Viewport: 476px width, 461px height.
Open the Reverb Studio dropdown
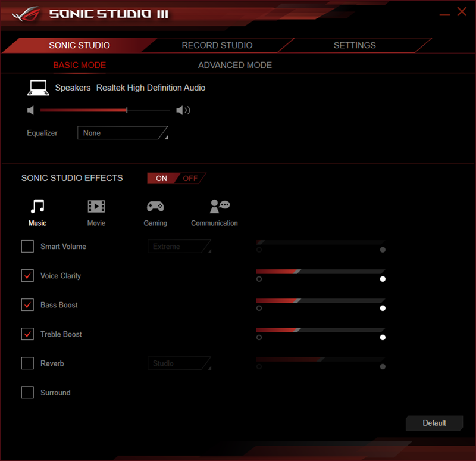click(179, 363)
